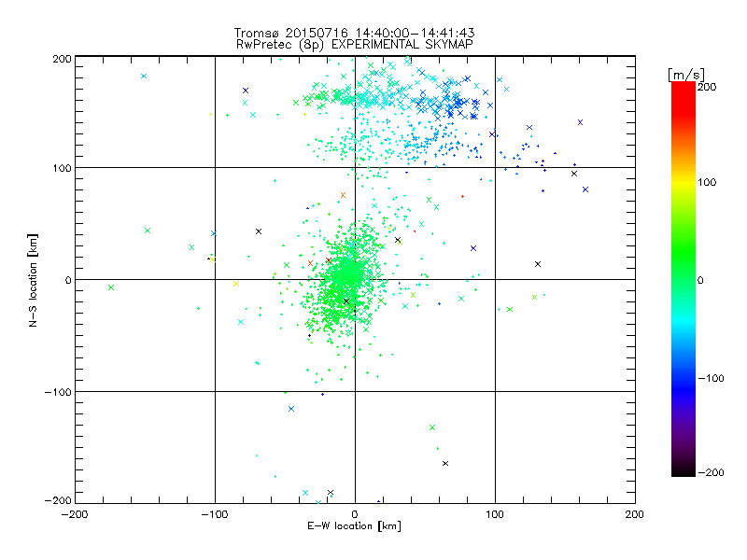Click the E-W axis tick label '200'

tap(635, 514)
